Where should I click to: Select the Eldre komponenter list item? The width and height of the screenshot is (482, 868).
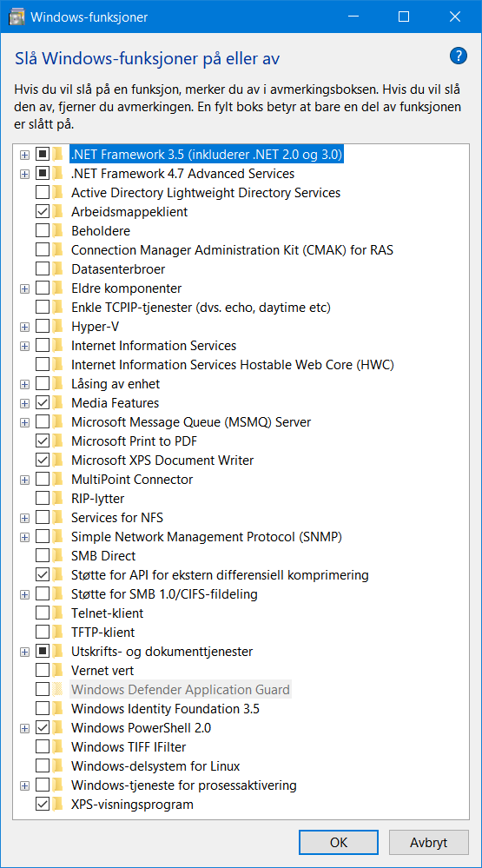pos(126,288)
